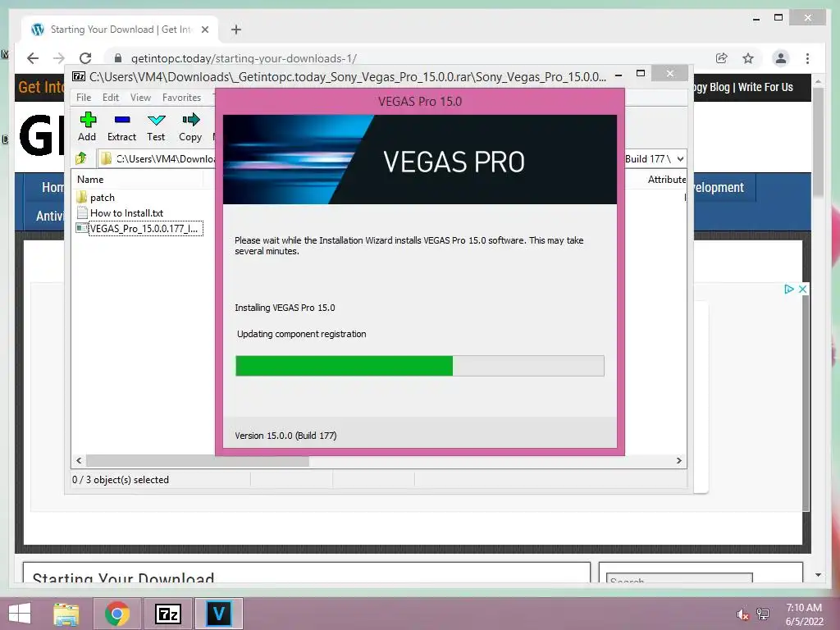Switch to VEGAS installer on taskbar
This screenshot has width=840, height=630.
(x=218, y=614)
